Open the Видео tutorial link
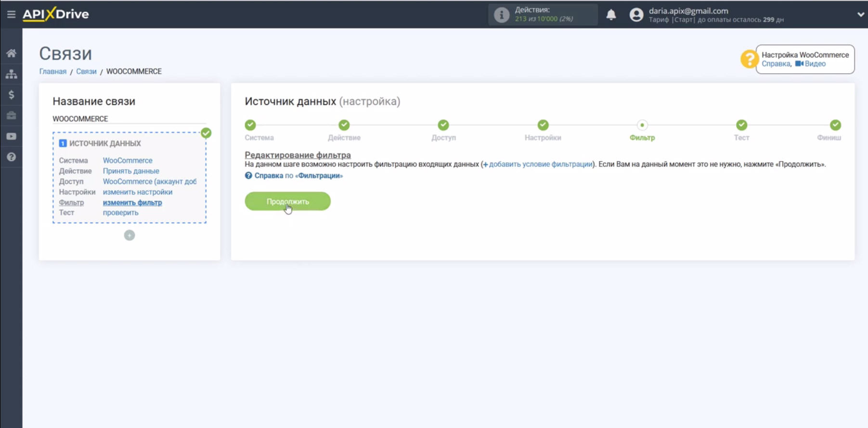Screen dimensions: 868x428 click(811, 63)
